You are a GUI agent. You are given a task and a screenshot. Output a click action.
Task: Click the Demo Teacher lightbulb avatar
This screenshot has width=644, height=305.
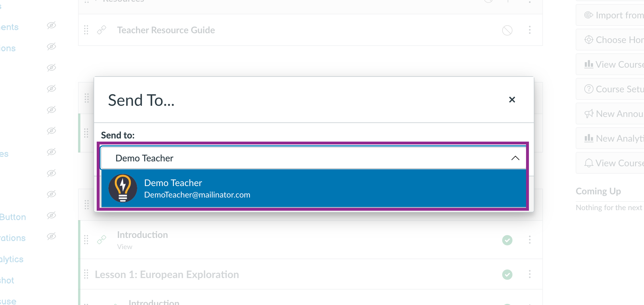click(x=123, y=188)
